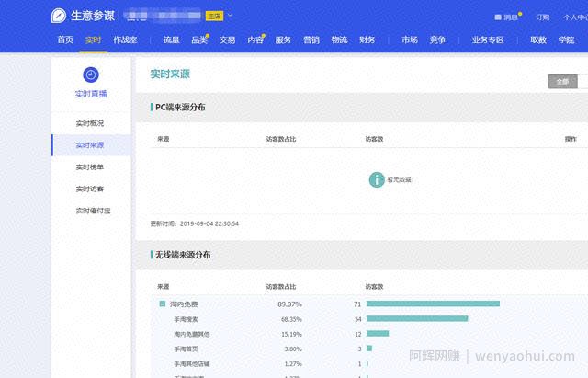Open the shop switcher dropdown arrow
588x378 pixels.
coord(231,16)
